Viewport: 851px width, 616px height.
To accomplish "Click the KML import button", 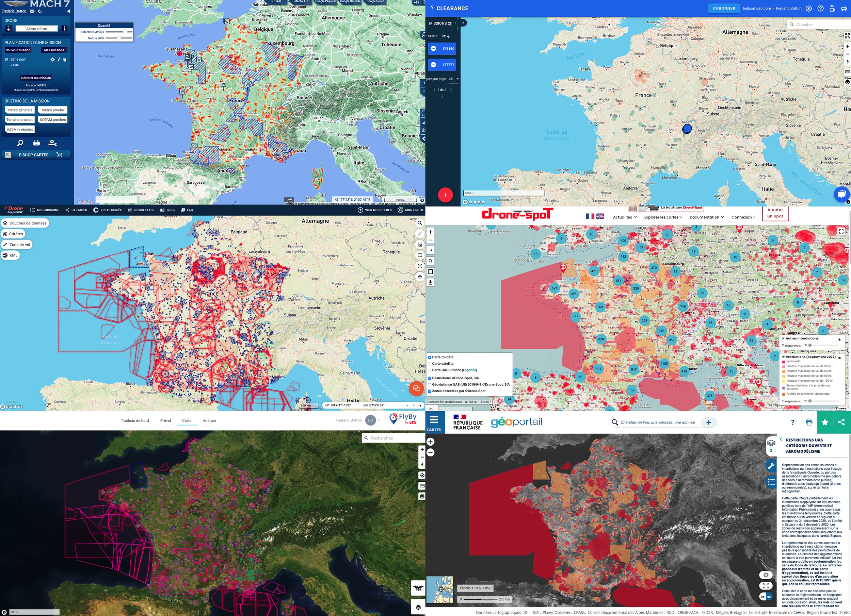I will click(10, 255).
